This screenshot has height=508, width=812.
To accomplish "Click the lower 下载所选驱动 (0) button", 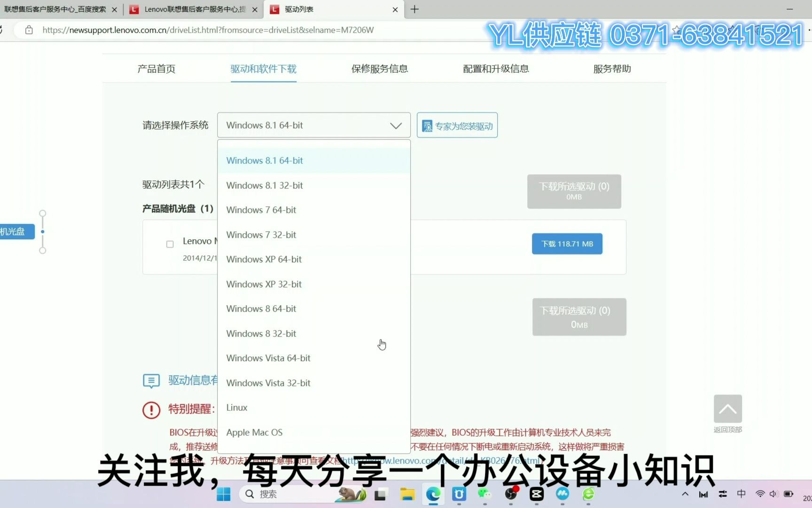I will click(579, 317).
